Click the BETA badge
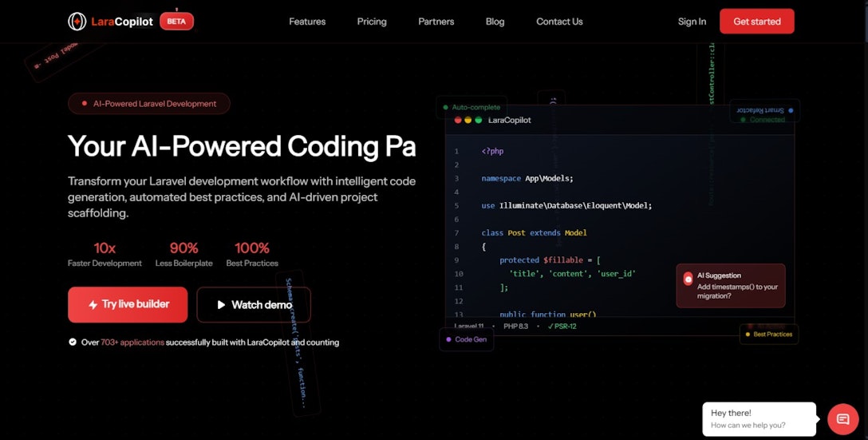The image size is (868, 440). (176, 22)
